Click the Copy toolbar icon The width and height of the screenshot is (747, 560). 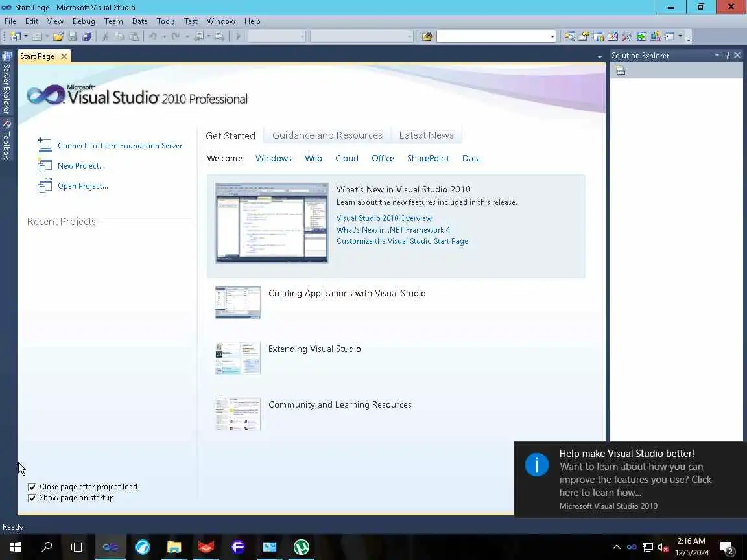coord(119,36)
